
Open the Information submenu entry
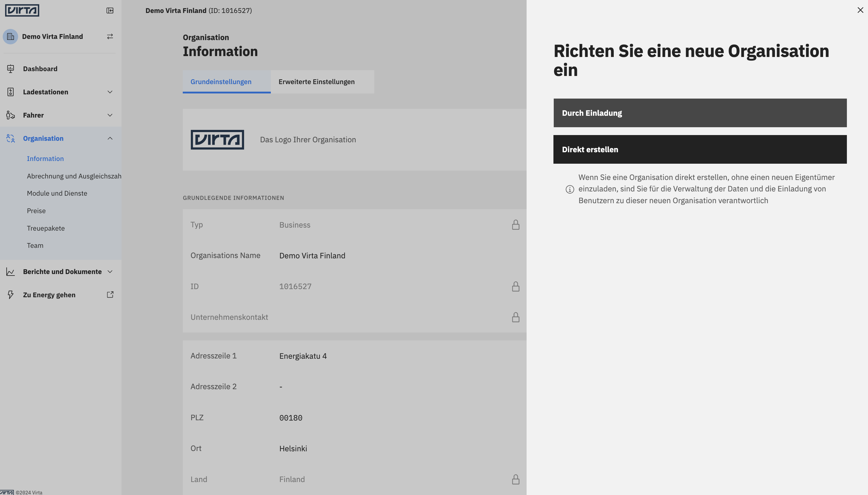coord(45,159)
